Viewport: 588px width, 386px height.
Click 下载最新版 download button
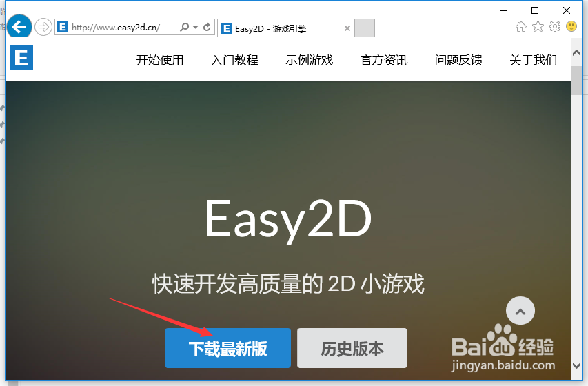[228, 348]
